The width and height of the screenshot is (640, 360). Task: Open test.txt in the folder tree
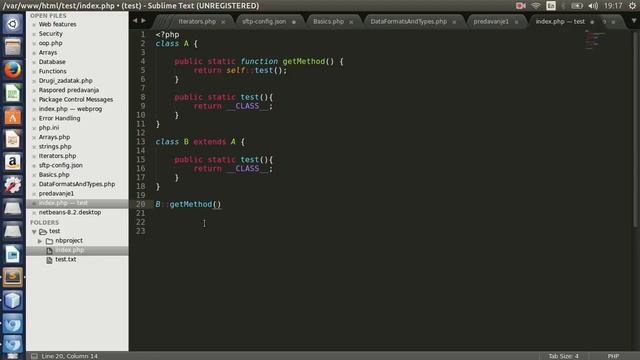coord(66,259)
